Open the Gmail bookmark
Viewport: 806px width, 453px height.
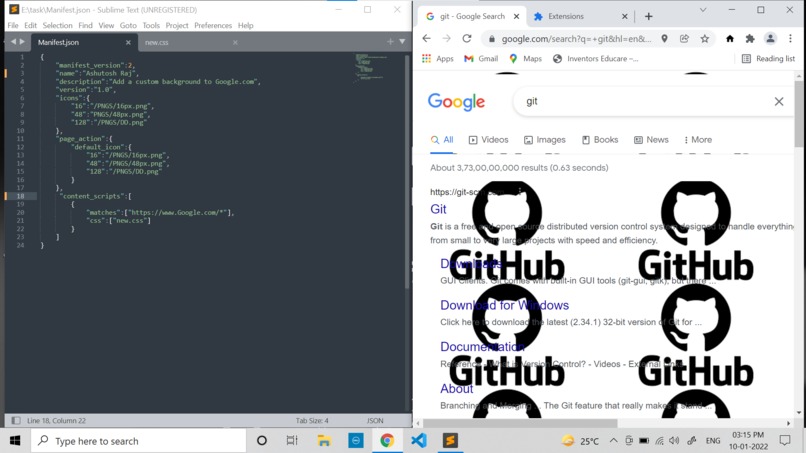(x=481, y=59)
